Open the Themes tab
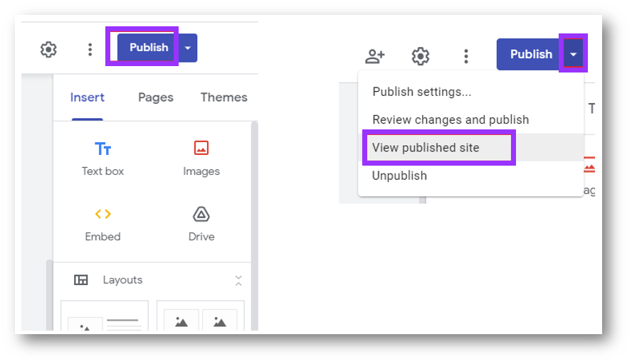This screenshot has width=632, height=364. click(223, 97)
